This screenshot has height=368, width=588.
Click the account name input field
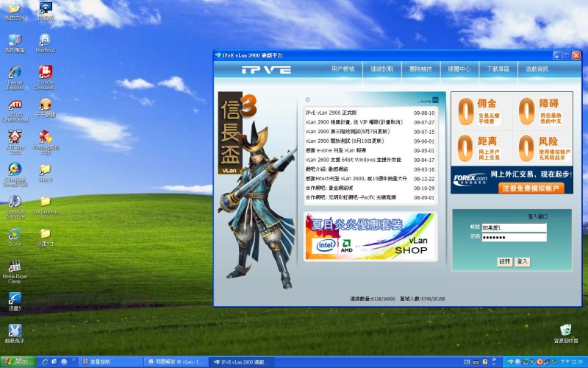[x=514, y=227]
